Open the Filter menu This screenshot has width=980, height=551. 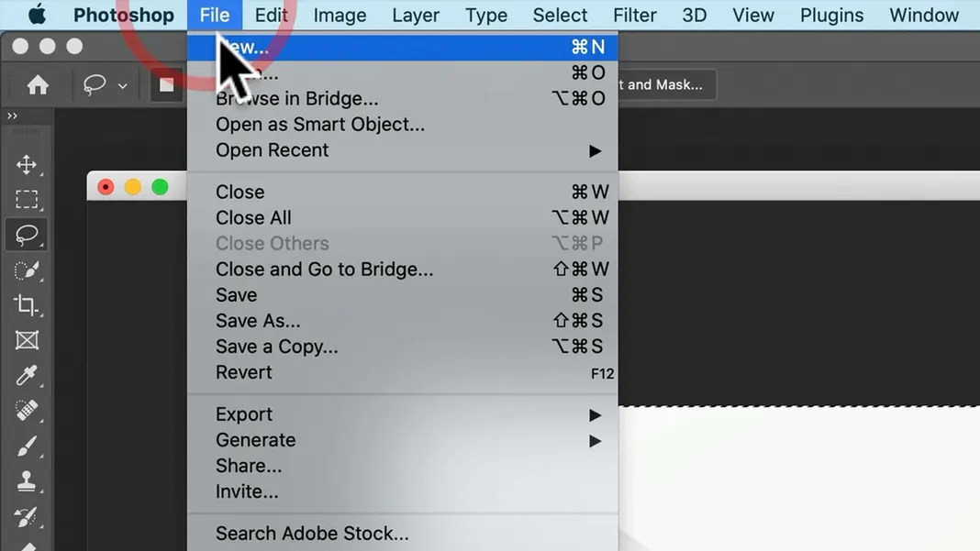634,15
